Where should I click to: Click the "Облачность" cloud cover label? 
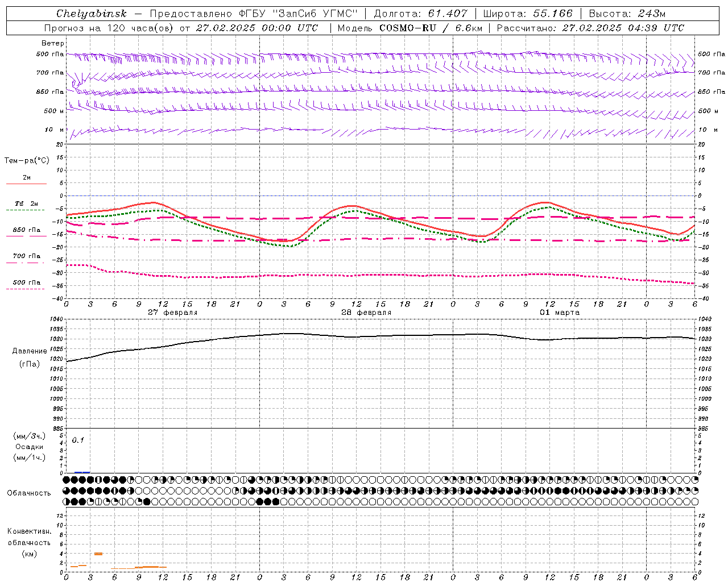coord(29,493)
